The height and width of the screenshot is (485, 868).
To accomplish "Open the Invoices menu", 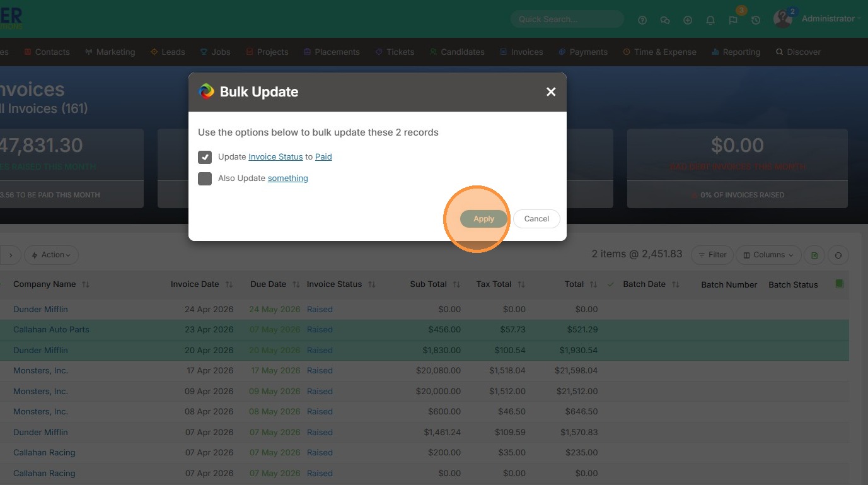I will point(521,52).
